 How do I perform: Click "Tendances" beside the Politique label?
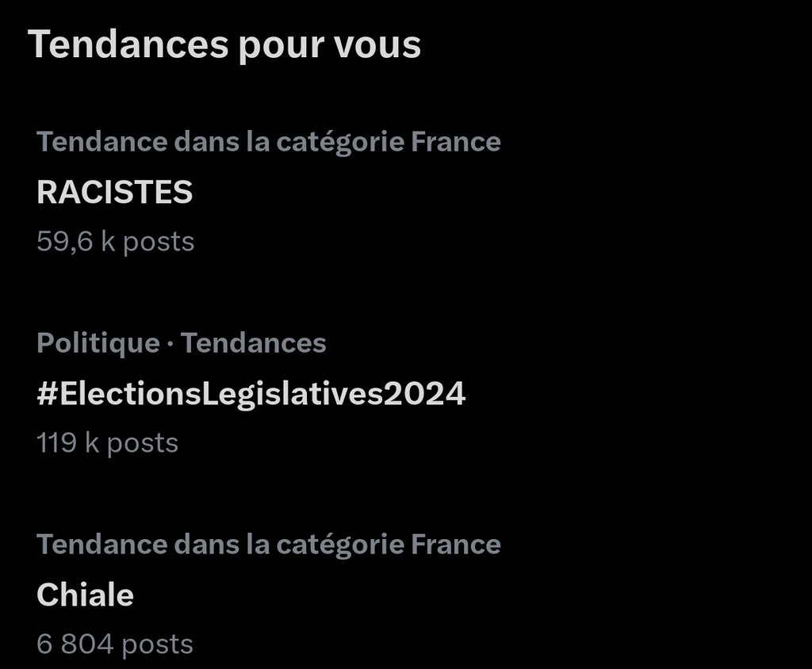pos(253,343)
